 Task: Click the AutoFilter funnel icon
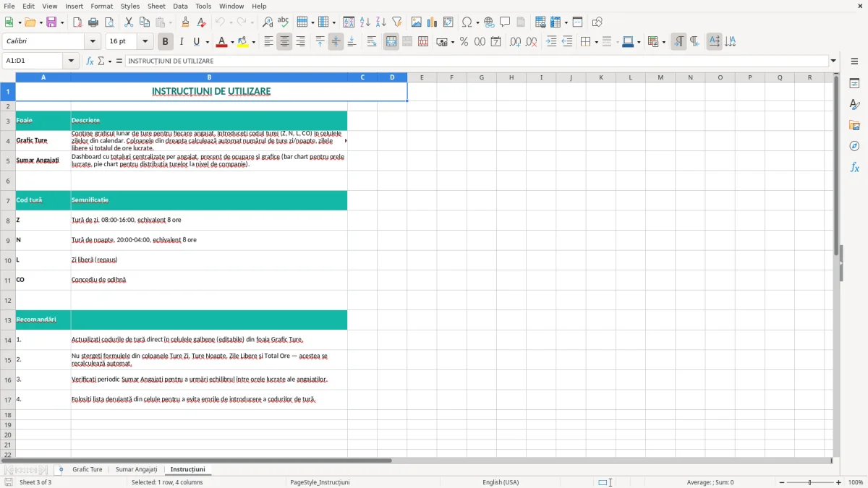pyautogui.click(x=397, y=22)
